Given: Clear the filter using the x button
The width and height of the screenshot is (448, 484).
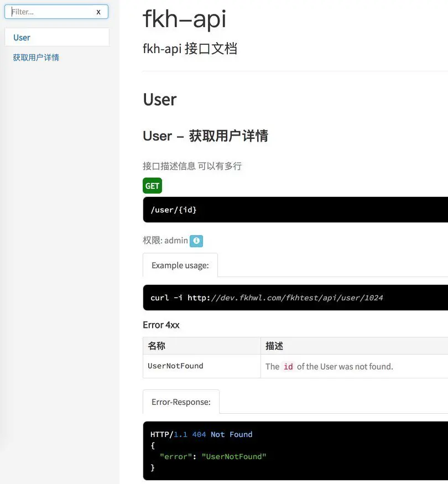Looking at the screenshot, I should tap(98, 11).
